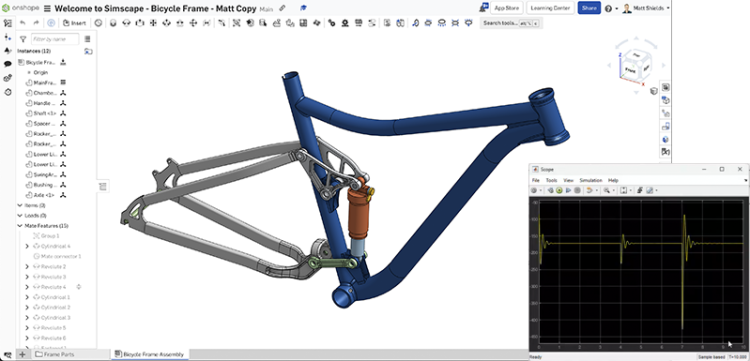Select the Pin slot mate tool
750x361 pixels.
coord(180,23)
